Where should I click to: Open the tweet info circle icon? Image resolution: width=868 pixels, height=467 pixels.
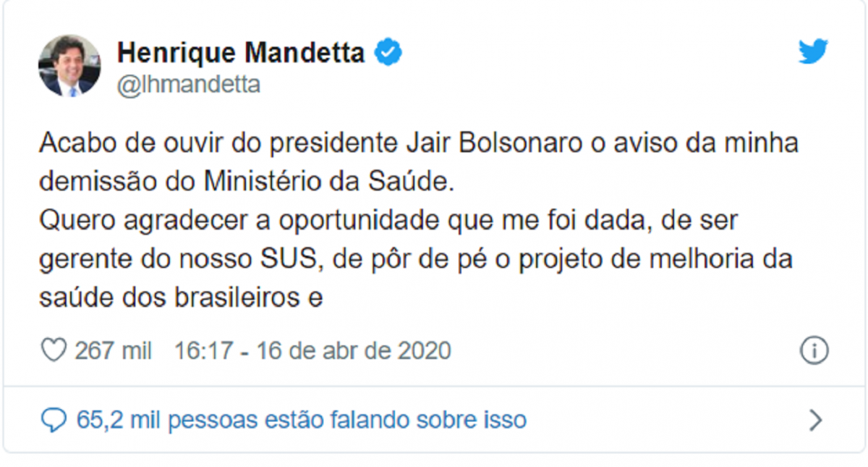[x=814, y=350]
